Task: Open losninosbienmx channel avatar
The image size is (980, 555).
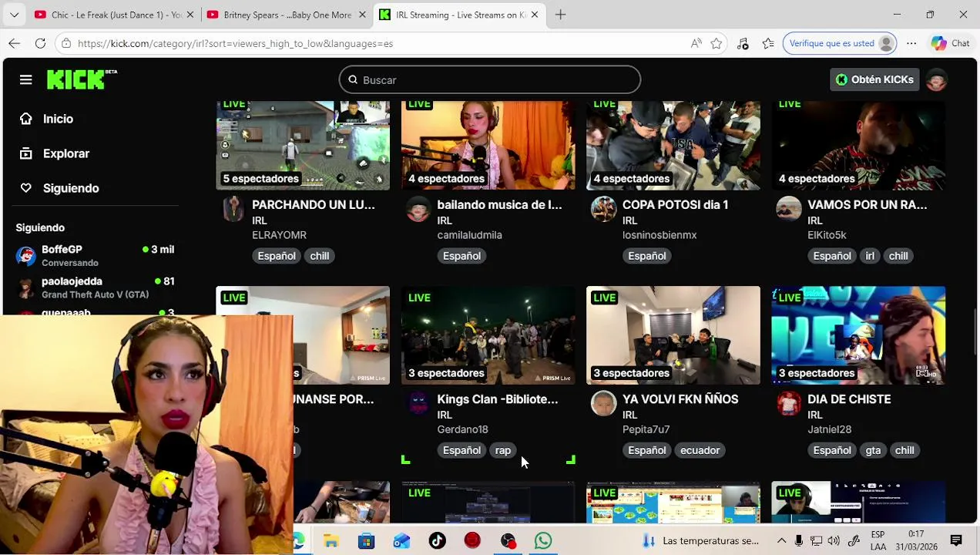Action: [603, 209]
